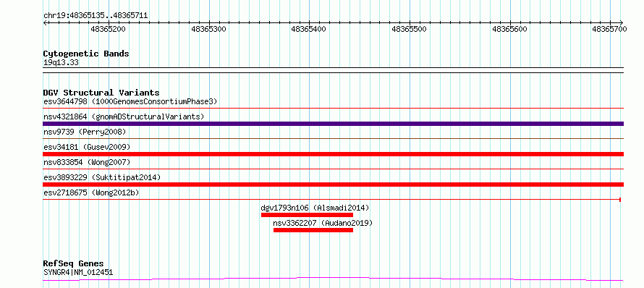Click the 48365400 ruler position marker
This screenshot has width=644, height=288.
tap(308, 29)
